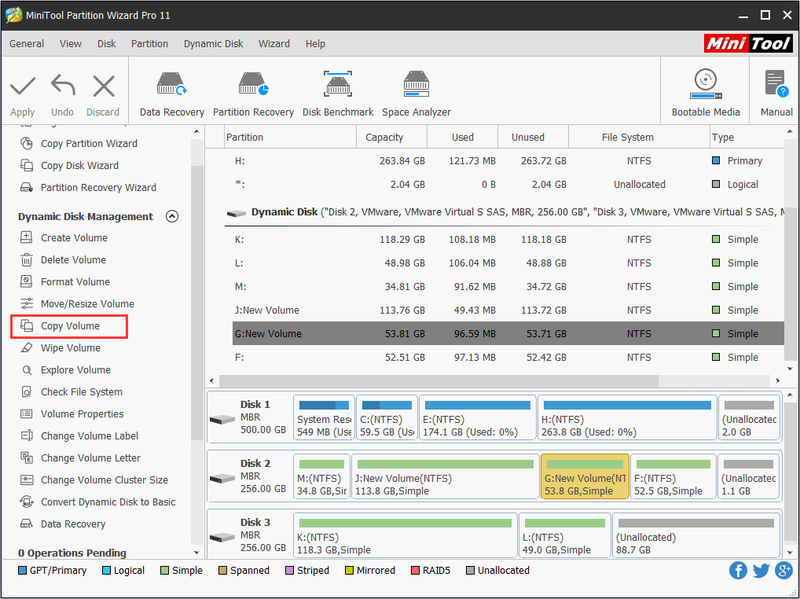This screenshot has width=800, height=599.
Task: Select the F: volume row in list
Action: point(508,357)
